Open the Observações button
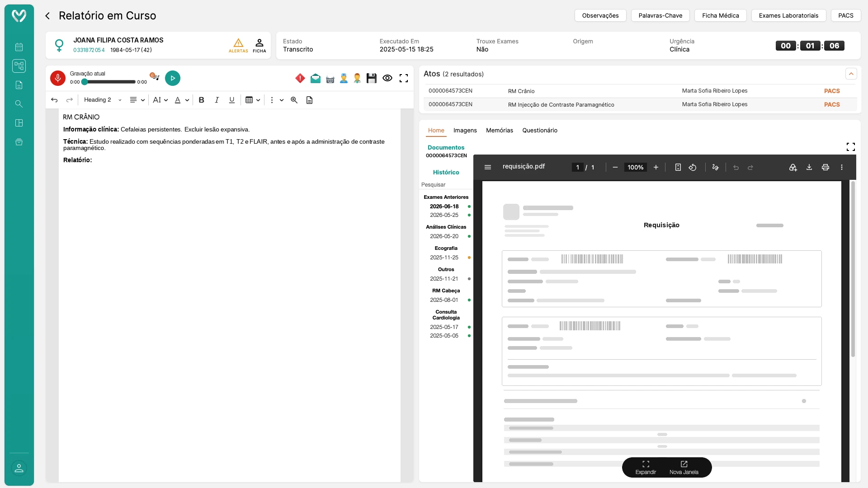The image size is (868, 488). (x=600, y=15)
